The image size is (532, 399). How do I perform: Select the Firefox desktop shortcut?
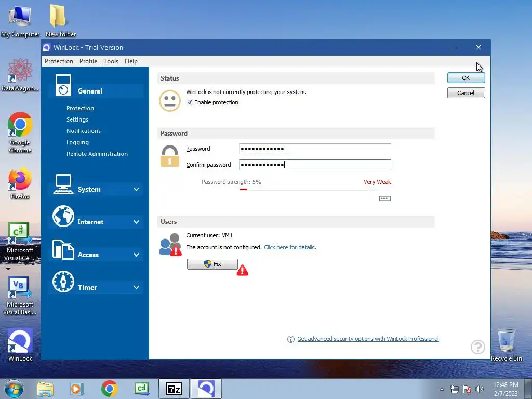pos(20,183)
